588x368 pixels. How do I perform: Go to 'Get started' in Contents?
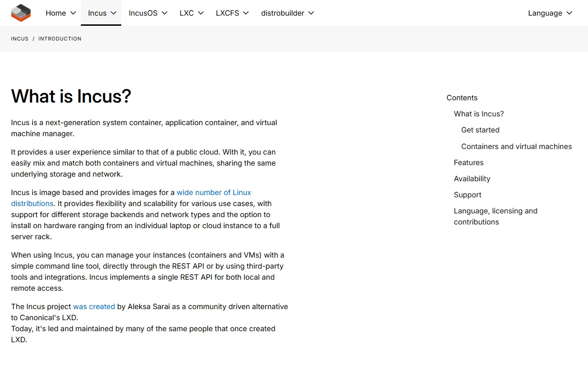480,130
